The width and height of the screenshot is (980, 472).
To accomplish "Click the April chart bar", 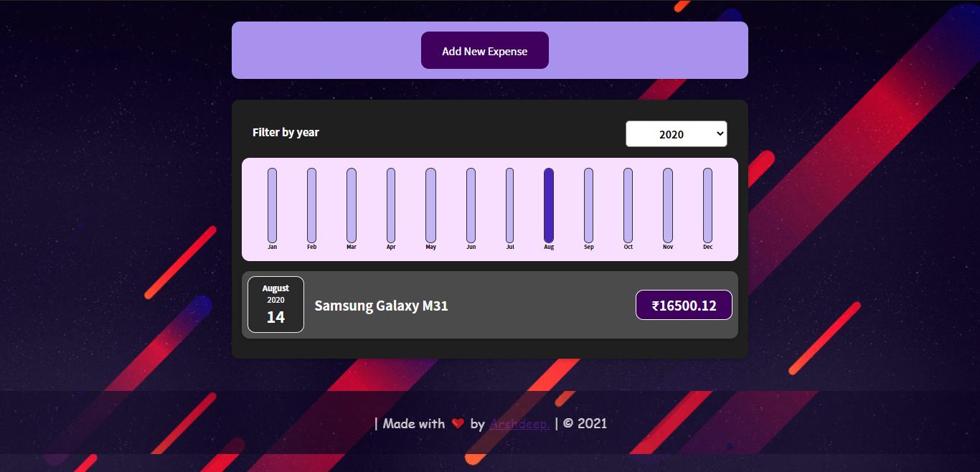I will (x=391, y=205).
